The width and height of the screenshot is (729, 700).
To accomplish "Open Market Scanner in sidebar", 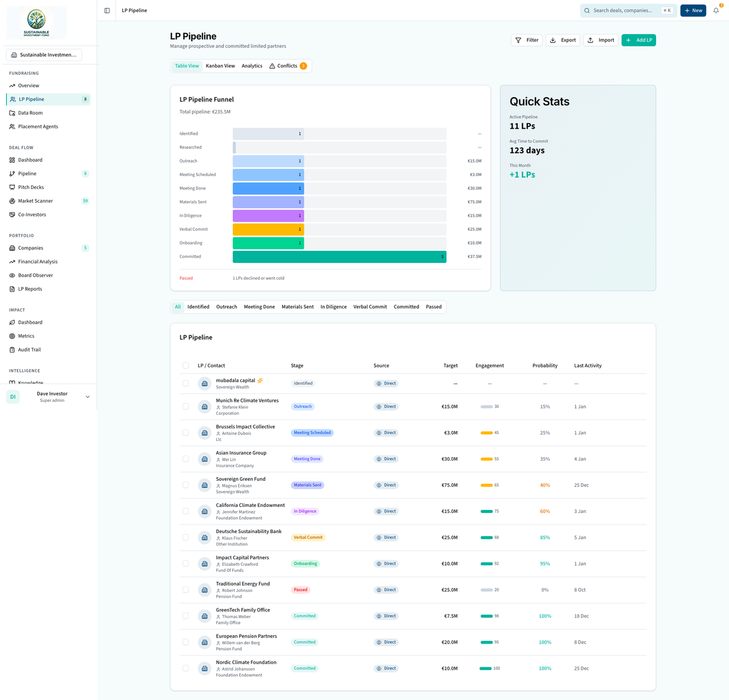I will (x=35, y=201).
